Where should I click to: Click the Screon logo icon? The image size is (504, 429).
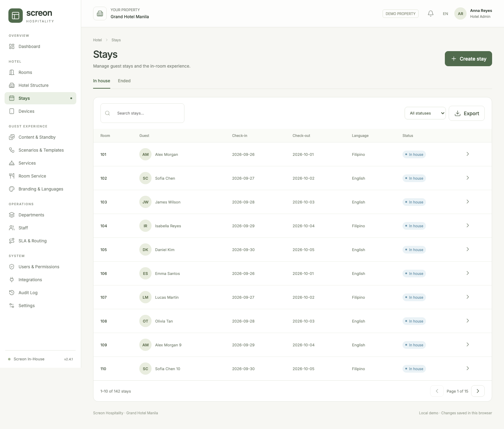(x=15, y=16)
